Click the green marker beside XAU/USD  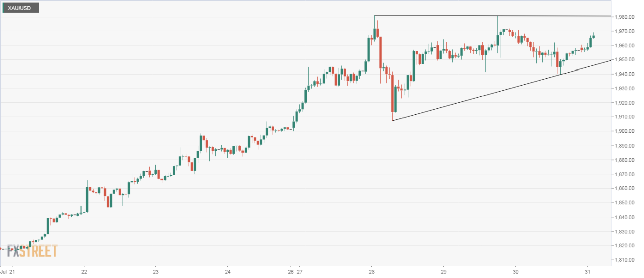click(3, 8)
